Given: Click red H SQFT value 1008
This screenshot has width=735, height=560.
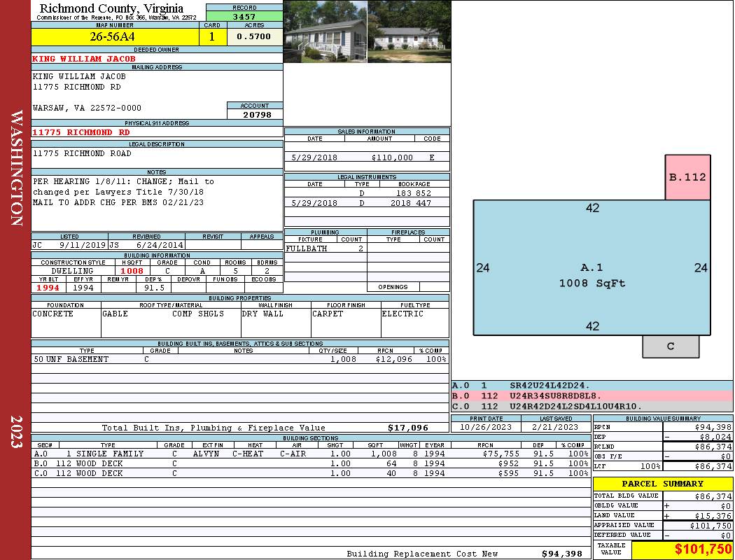Looking at the screenshot, I should coord(132,271).
